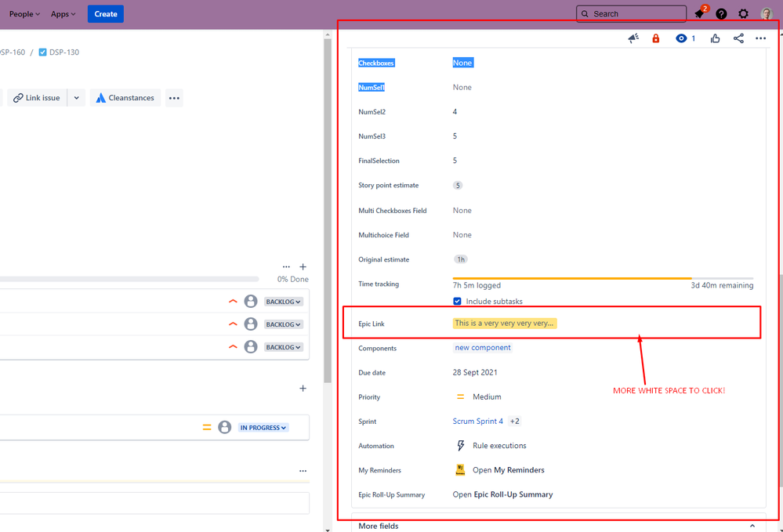Click the Story point estimate value 5
The width and height of the screenshot is (783, 532).
[458, 185]
